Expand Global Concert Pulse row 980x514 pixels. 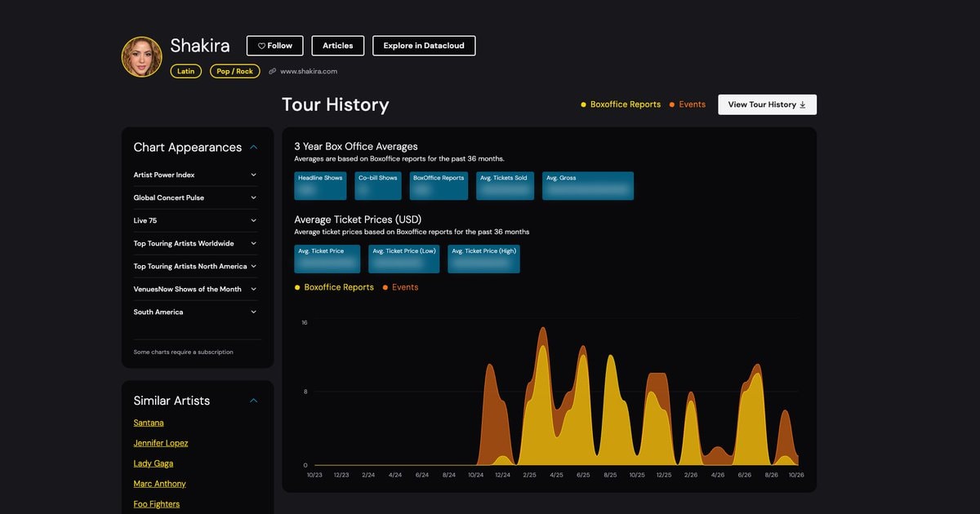(198, 197)
